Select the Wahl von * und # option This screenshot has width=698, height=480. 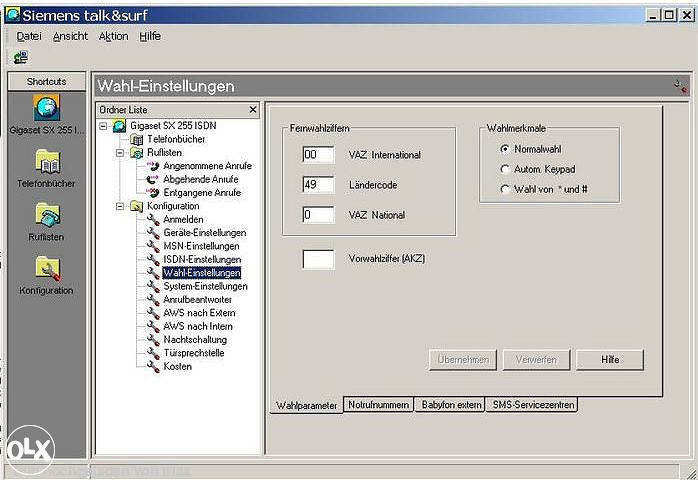point(504,189)
